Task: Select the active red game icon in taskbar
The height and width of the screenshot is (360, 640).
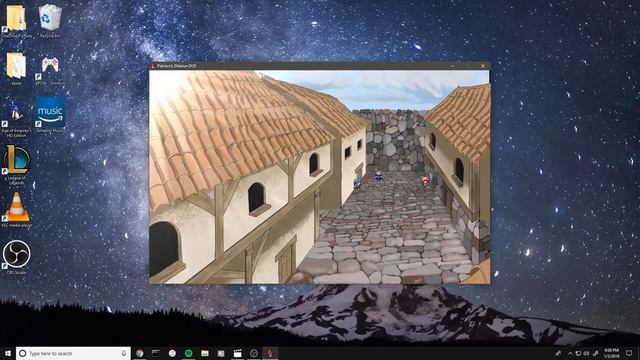Action: [x=270, y=353]
